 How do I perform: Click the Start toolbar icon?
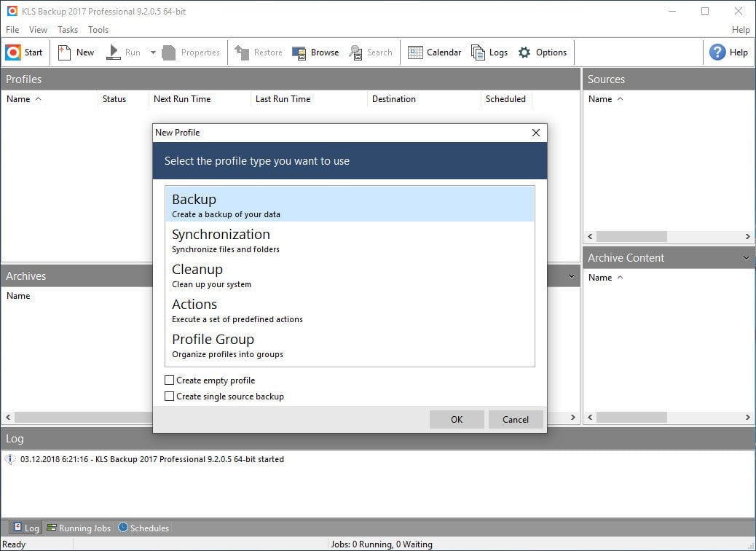(x=13, y=52)
